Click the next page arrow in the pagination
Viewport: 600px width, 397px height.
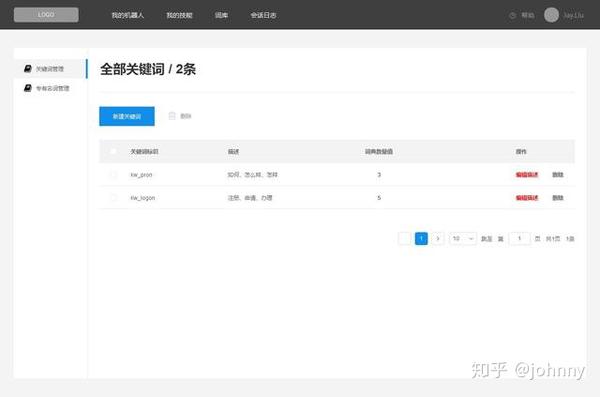pos(438,239)
